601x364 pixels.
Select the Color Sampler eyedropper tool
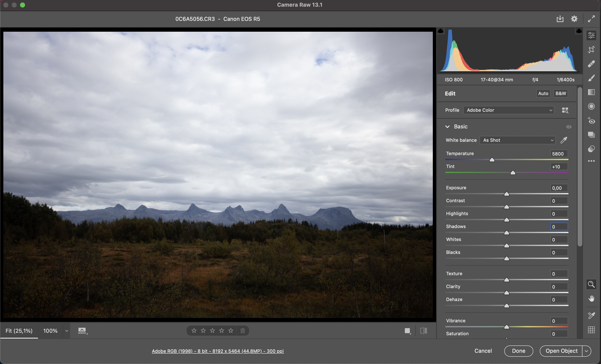(x=591, y=315)
